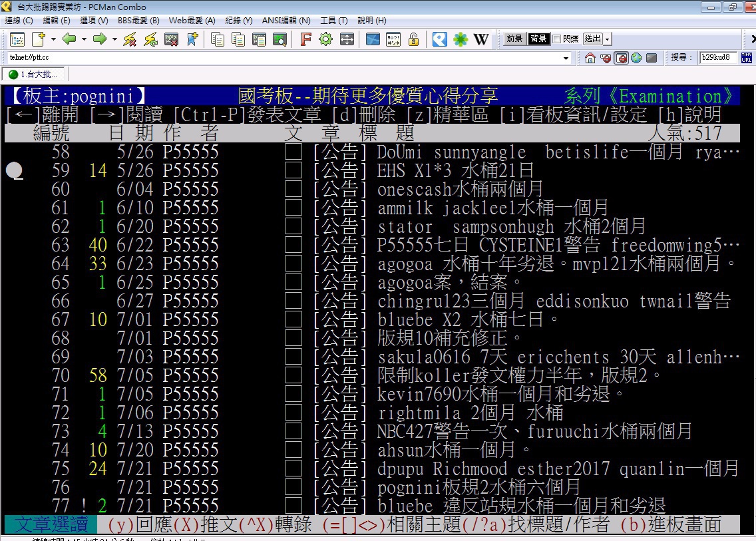Click the add bookmark star icon

point(192,39)
